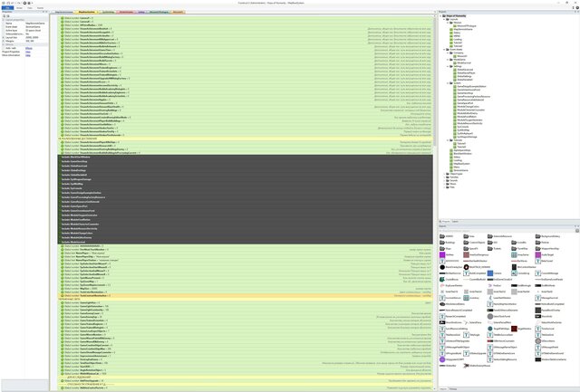580x392 pixels.
Task: Select the Include GameSpacePort event row
Action: (245, 206)
